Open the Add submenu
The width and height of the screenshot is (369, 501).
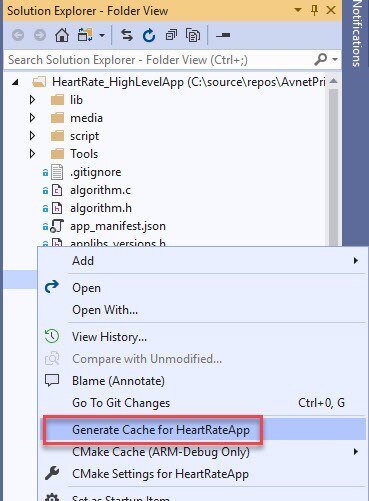coord(203,261)
